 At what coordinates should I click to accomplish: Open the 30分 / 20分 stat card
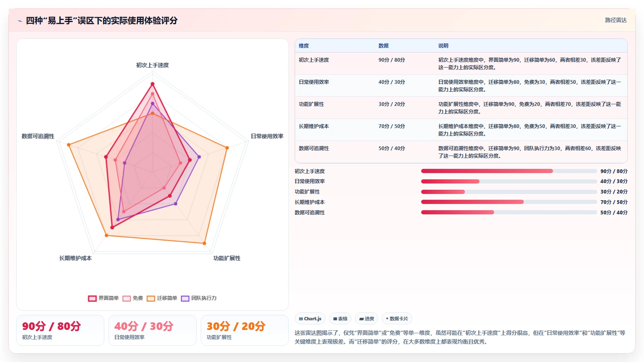[x=245, y=330]
